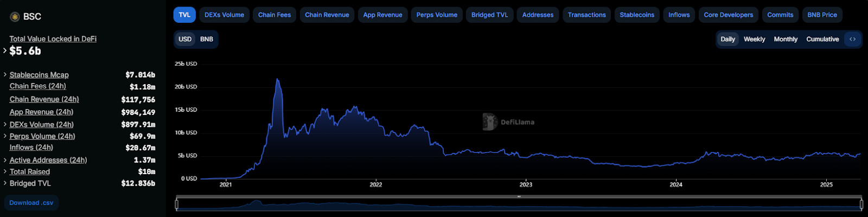Switch denomination to BNB
868x217 pixels.
click(207, 39)
